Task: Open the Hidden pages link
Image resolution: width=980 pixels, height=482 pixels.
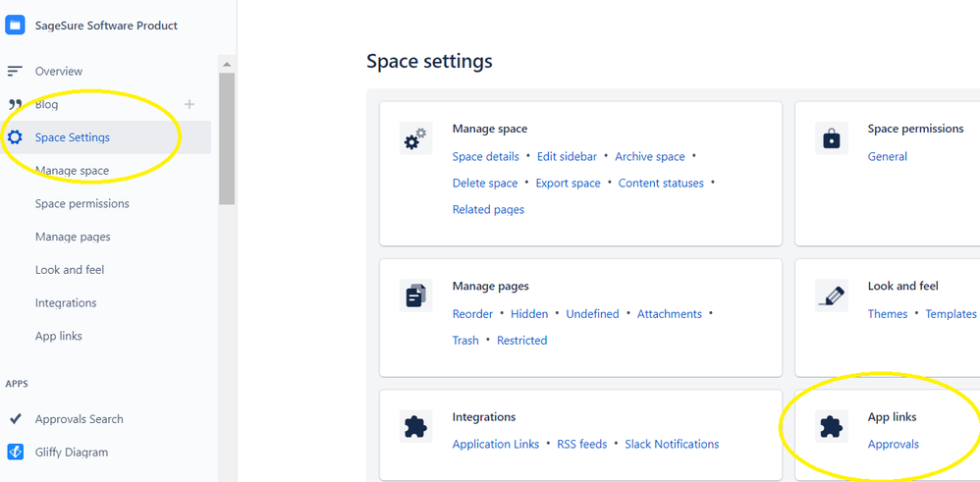Action: 529,314
